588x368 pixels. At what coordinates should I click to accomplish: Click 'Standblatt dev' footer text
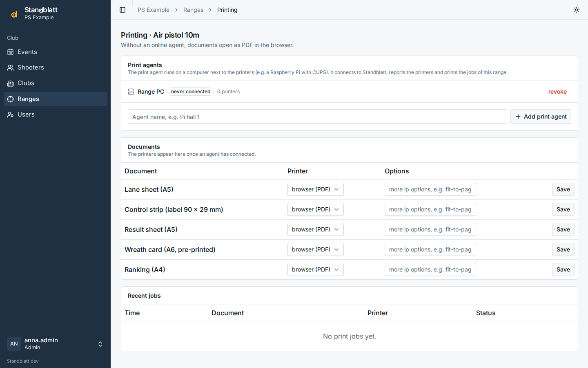[22, 361]
